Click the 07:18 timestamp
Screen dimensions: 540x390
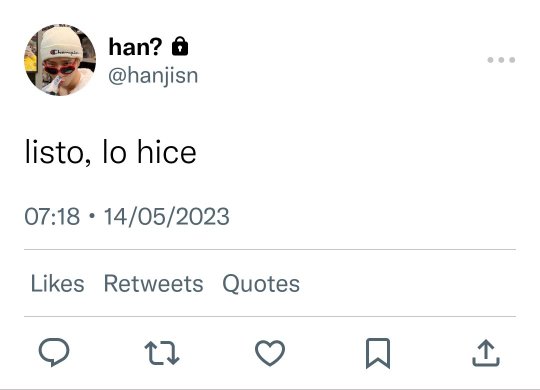click(x=52, y=217)
